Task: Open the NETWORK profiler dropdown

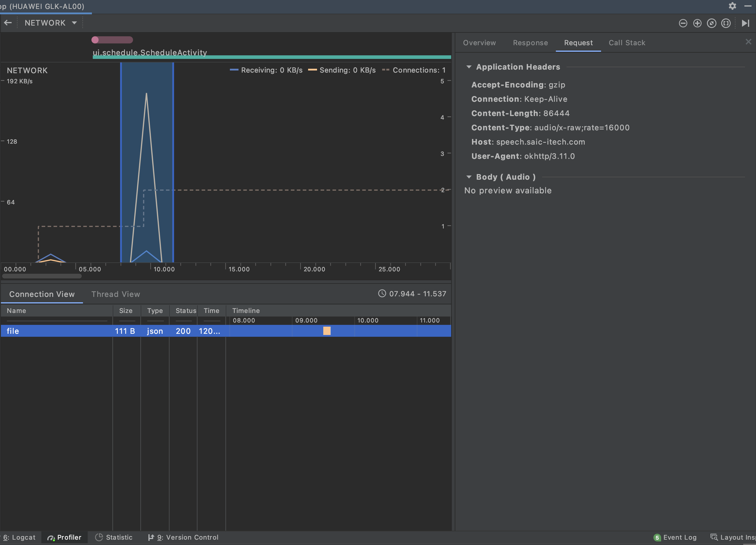Action: click(x=51, y=23)
